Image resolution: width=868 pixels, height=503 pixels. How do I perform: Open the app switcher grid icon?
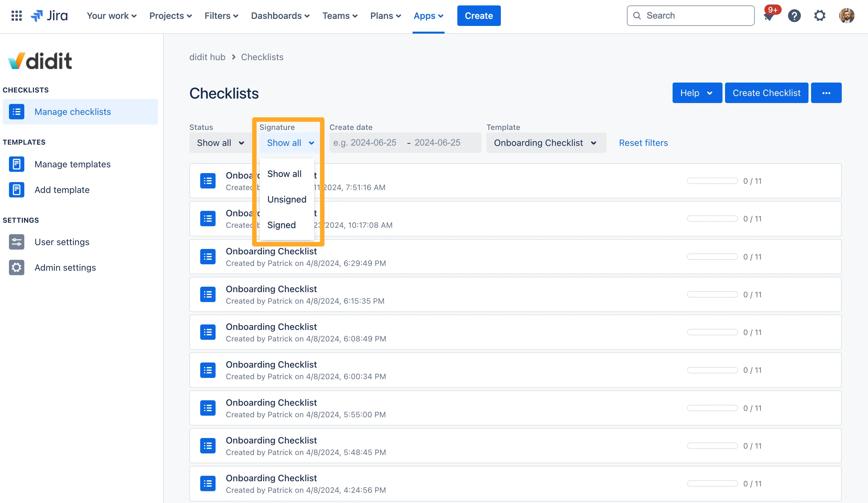[17, 15]
